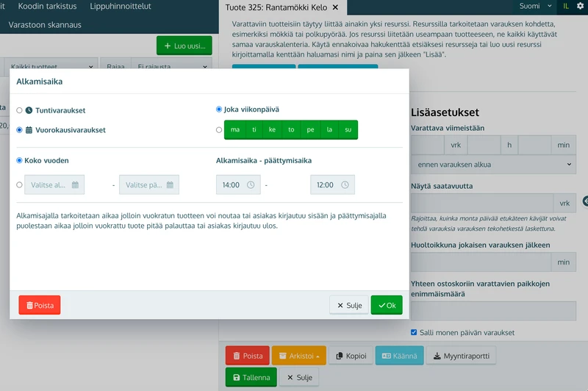This screenshot has width=588, height=391.
Task: Click the Sulje button in product panel
Action: tap(299, 377)
